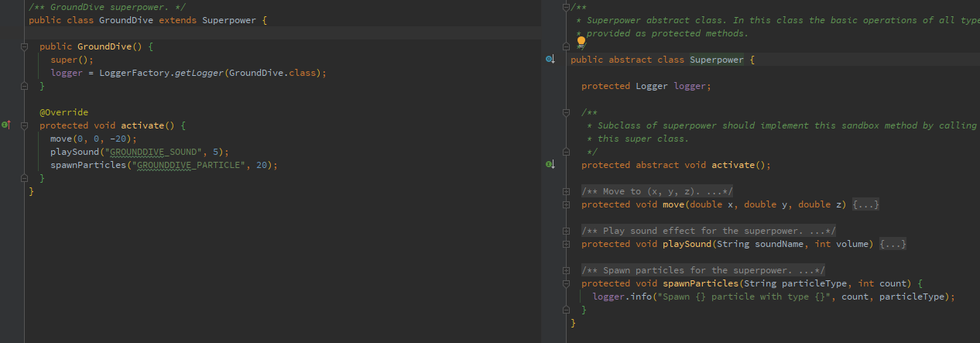The width and height of the screenshot is (980, 343).
Task: Click 'soundName' parameter in the playSound signature
Action: 777,244
